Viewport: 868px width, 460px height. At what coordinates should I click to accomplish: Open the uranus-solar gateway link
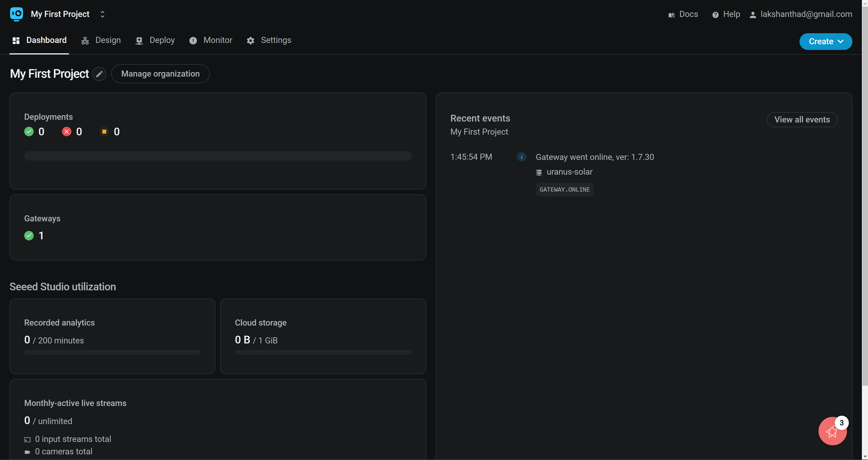click(x=569, y=172)
